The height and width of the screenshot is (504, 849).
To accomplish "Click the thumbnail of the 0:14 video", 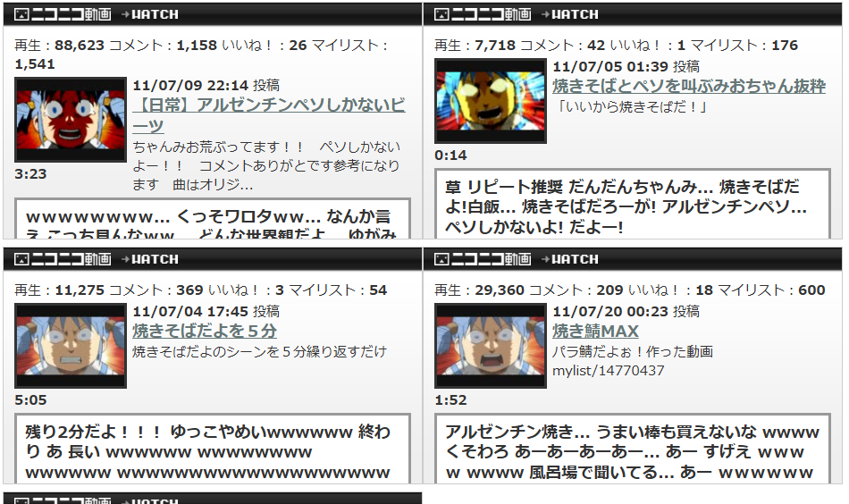I will point(490,100).
